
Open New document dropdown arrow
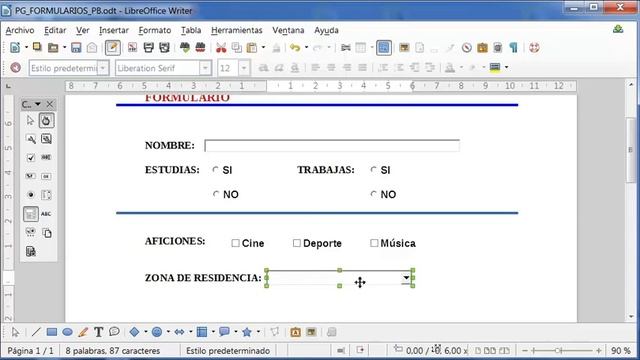26,48
